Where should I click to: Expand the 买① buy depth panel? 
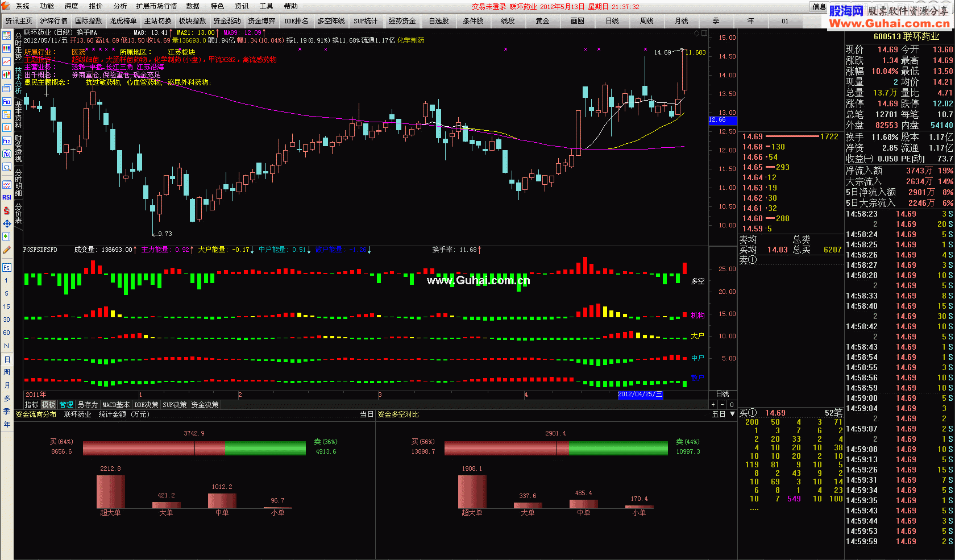click(748, 413)
